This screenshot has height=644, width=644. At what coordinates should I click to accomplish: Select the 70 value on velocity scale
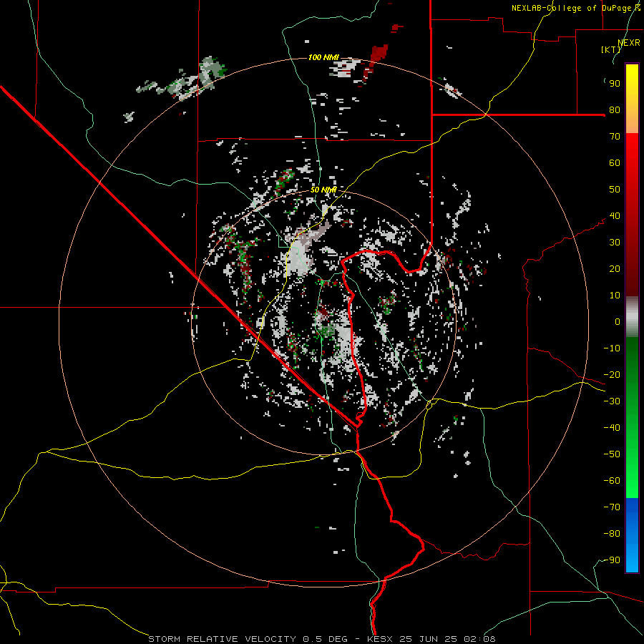click(x=615, y=137)
